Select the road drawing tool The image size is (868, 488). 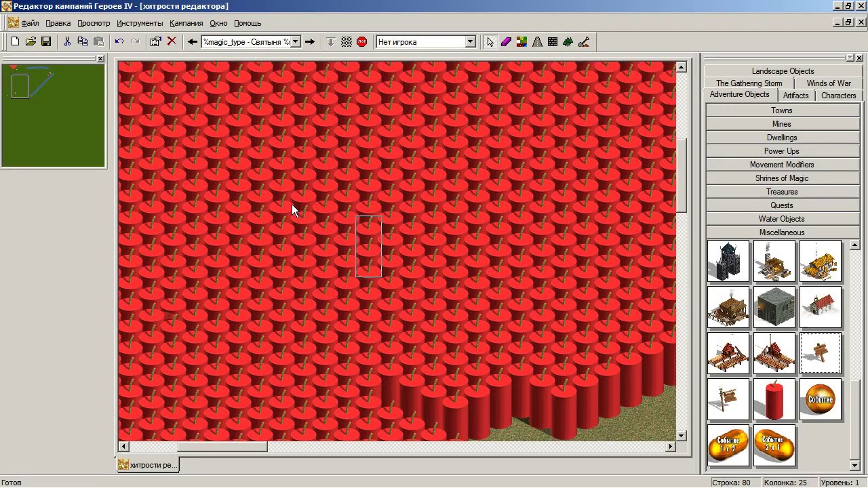537,42
